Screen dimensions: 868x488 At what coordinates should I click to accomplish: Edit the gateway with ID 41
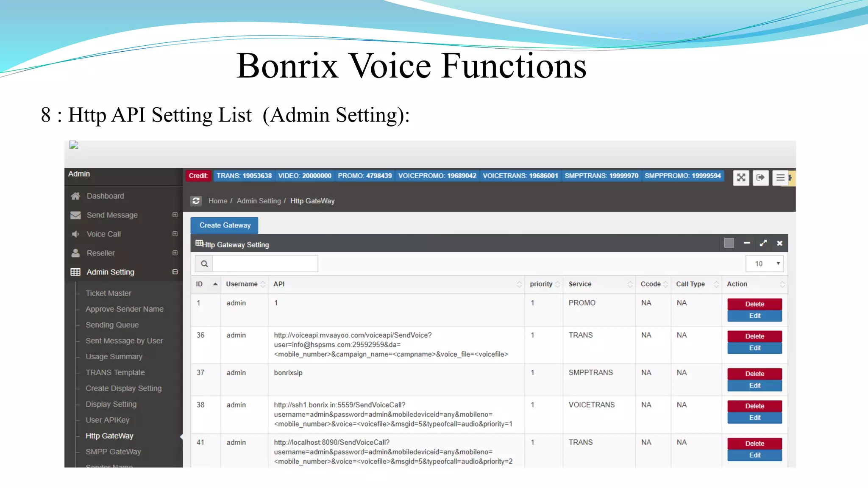click(x=755, y=455)
